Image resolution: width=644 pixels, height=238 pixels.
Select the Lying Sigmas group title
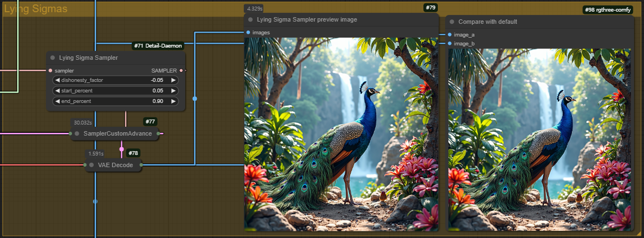pos(35,9)
